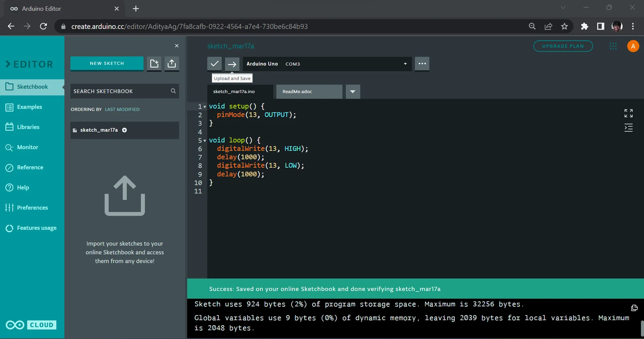Select sketch_mar17a in the sketch list
The height and width of the screenshot is (339, 644).
coord(125,130)
